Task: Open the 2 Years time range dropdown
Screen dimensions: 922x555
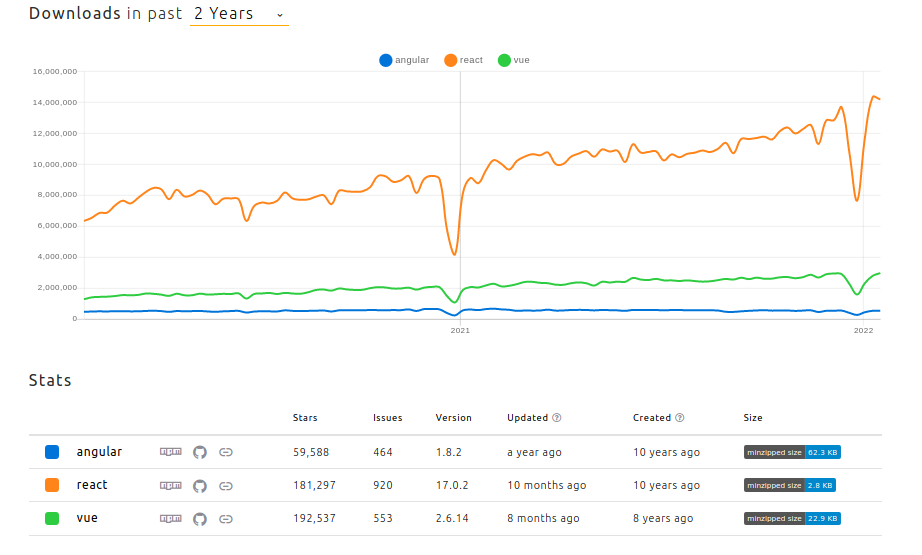Action: click(x=239, y=14)
